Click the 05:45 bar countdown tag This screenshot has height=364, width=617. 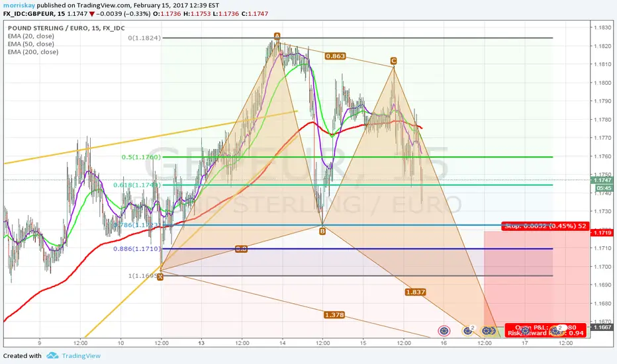click(602, 188)
